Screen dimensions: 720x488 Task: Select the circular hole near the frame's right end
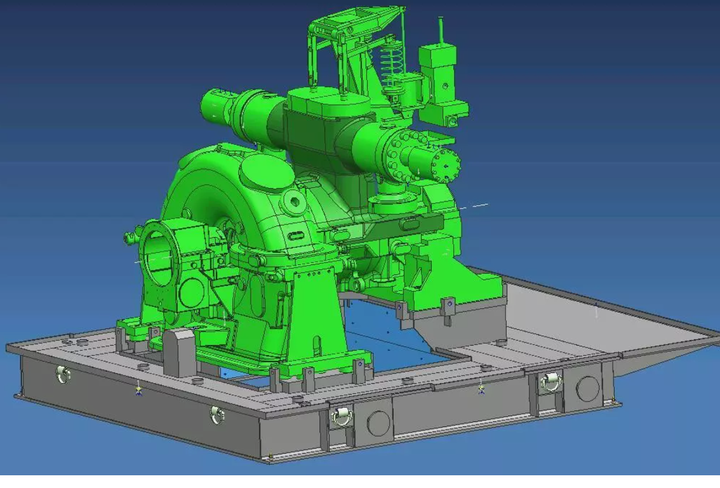coord(587,388)
